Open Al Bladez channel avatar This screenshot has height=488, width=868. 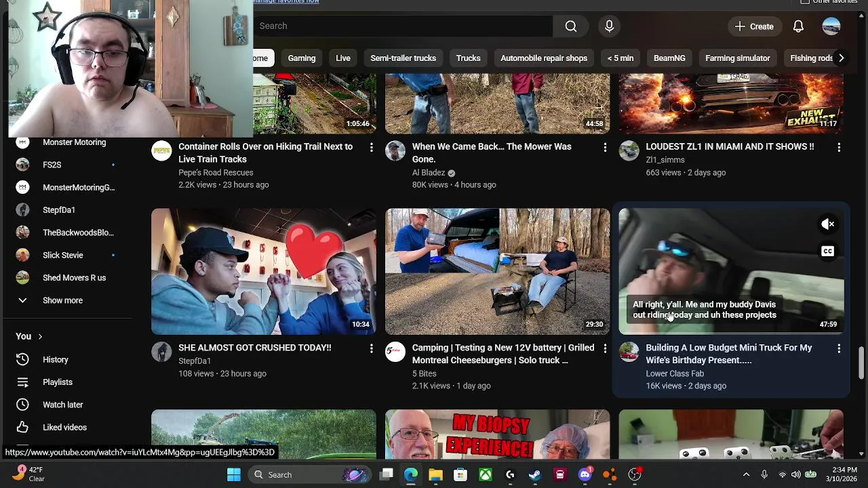(395, 150)
